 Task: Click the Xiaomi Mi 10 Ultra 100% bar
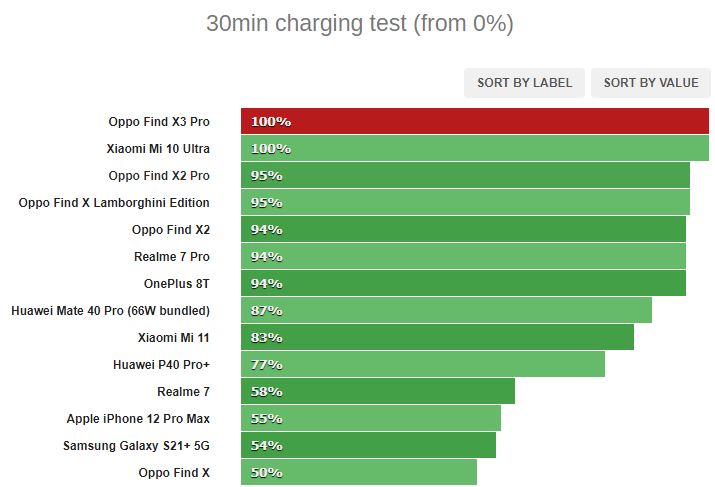(x=475, y=148)
